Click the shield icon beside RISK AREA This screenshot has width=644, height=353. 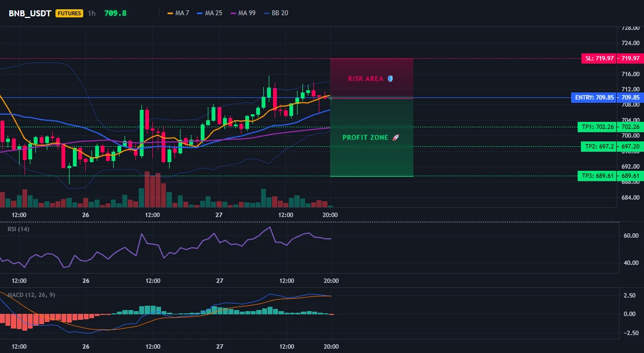390,78
